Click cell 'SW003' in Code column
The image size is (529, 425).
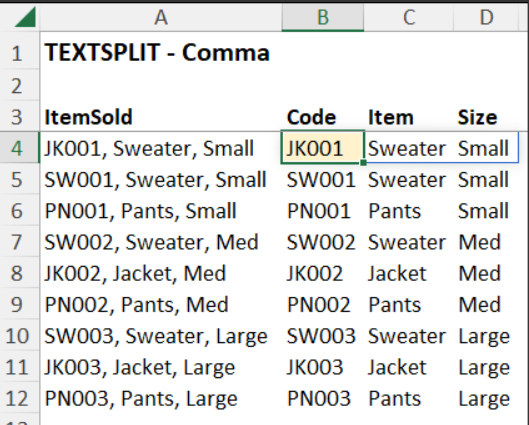tap(323, 336)
